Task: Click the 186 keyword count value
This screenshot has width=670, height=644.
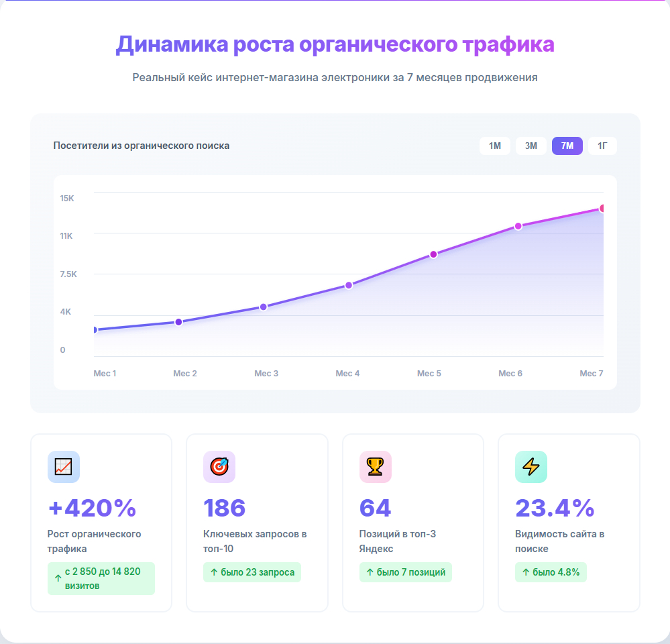Action: point(224,508)
